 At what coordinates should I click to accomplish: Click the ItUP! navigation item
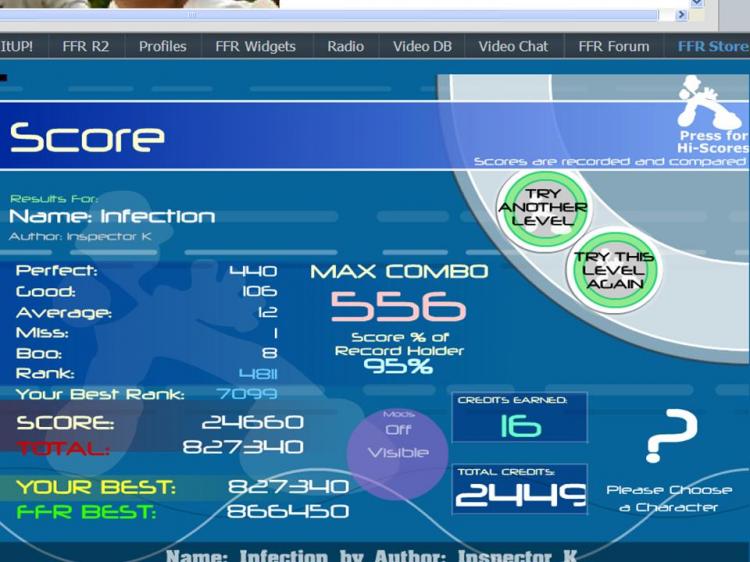(17, 46)
